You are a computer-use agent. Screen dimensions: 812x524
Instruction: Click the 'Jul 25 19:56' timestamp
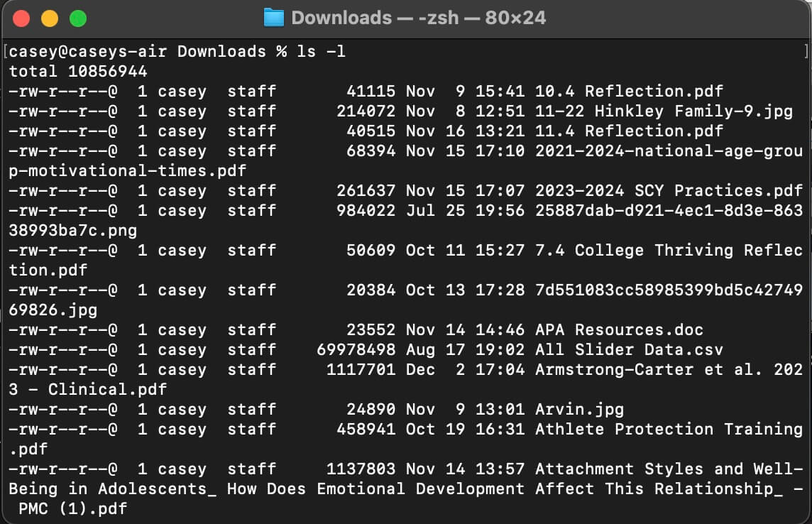(465, 211)
